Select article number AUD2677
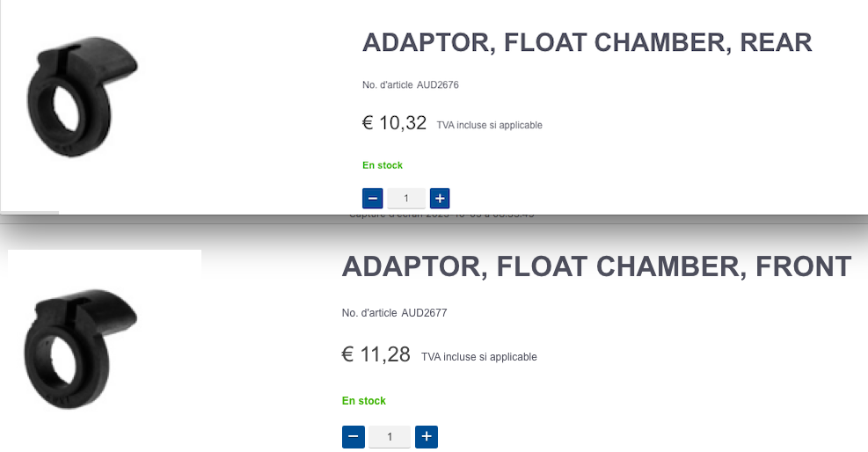This screenshot has height=452, width=868. pyautogui.click(x=424, y=313)
